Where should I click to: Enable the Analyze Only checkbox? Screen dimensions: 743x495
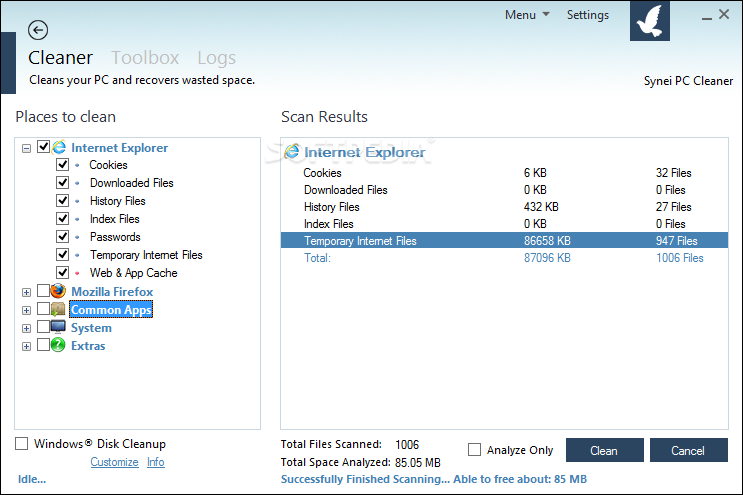[x=474, y=450]
